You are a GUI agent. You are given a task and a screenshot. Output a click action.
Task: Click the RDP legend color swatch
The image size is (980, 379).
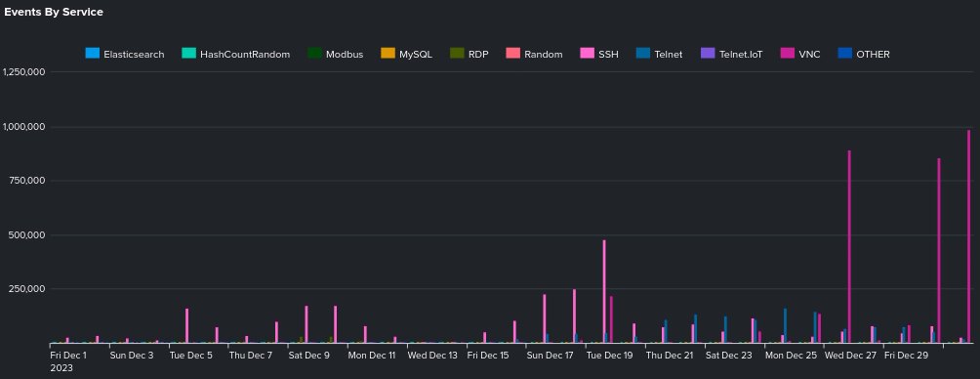(457, 54)
